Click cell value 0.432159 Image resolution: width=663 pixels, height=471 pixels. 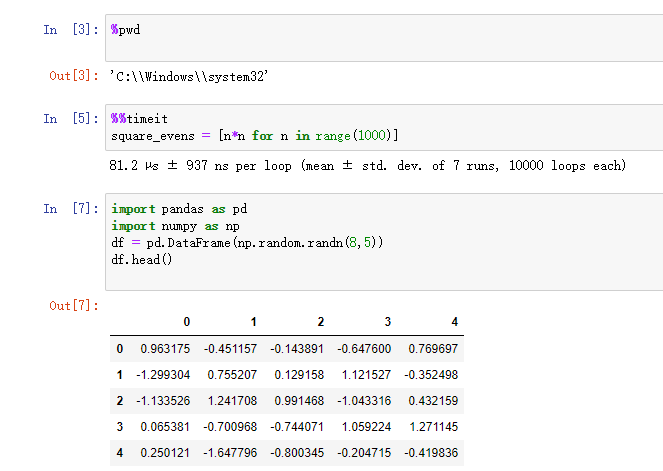[433, 401]
